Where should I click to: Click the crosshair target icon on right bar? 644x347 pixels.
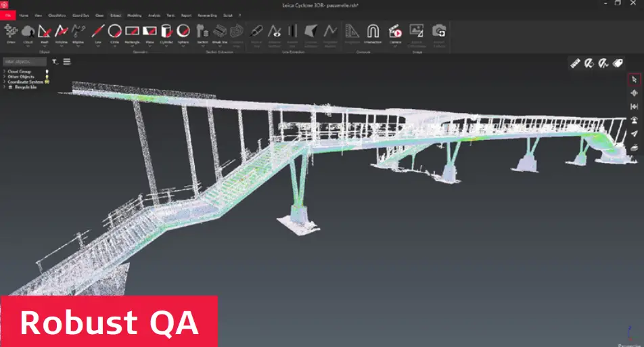634,93
